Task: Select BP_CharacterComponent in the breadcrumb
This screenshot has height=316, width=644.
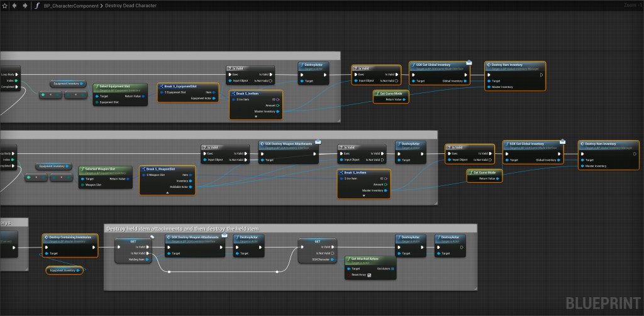Action: tap(71, 5)
